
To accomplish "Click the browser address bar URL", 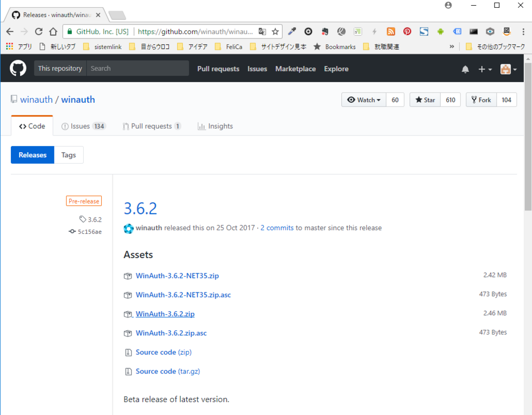I will click(195, 32).
